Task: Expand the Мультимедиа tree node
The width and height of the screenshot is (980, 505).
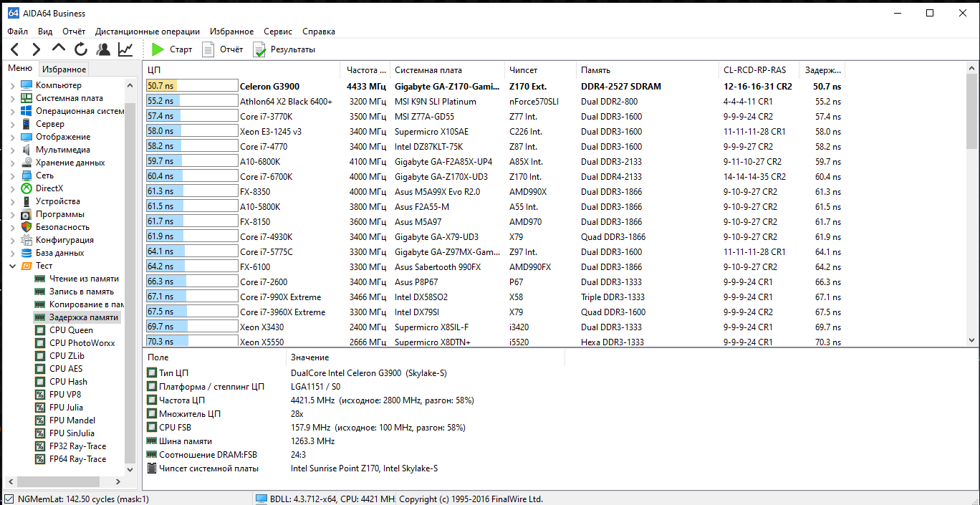Action: pos(12,150)
